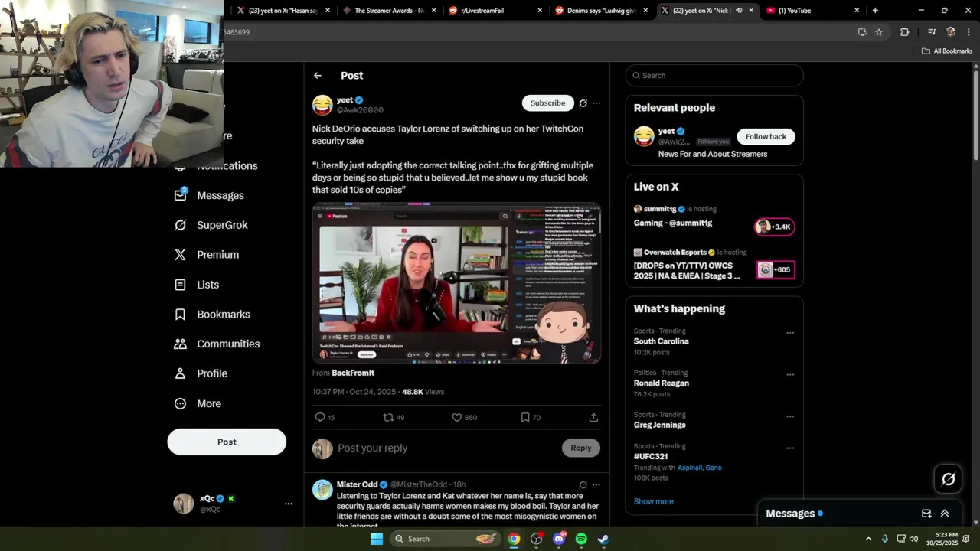Go back using the Post back arrow
Viewport: 980px width, 551px height.
(x=318, y=76)
